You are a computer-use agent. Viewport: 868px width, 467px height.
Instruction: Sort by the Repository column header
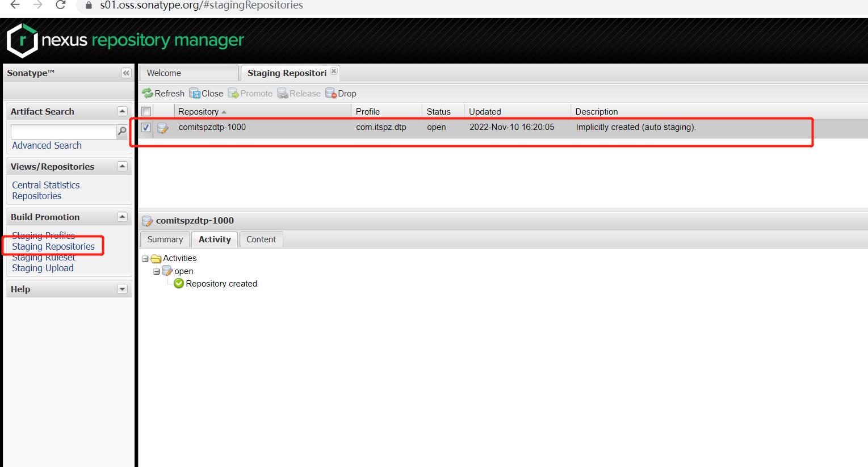[263, 112]
